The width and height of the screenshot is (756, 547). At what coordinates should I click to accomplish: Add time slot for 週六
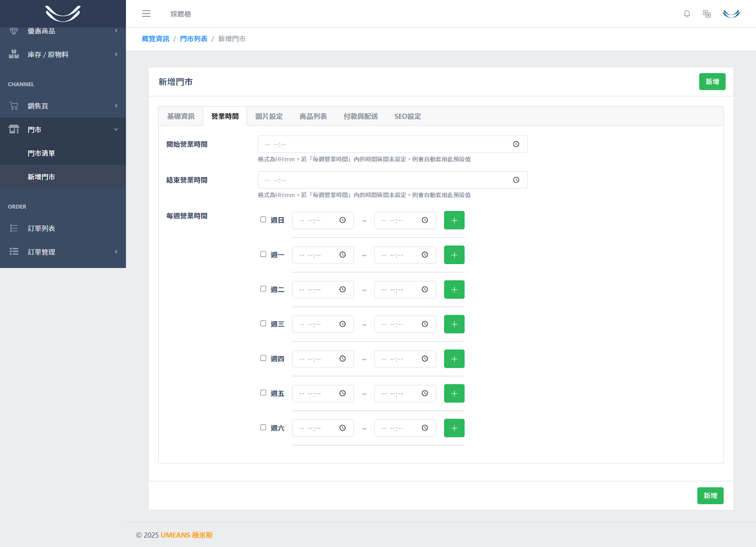[x=454, y=428]
